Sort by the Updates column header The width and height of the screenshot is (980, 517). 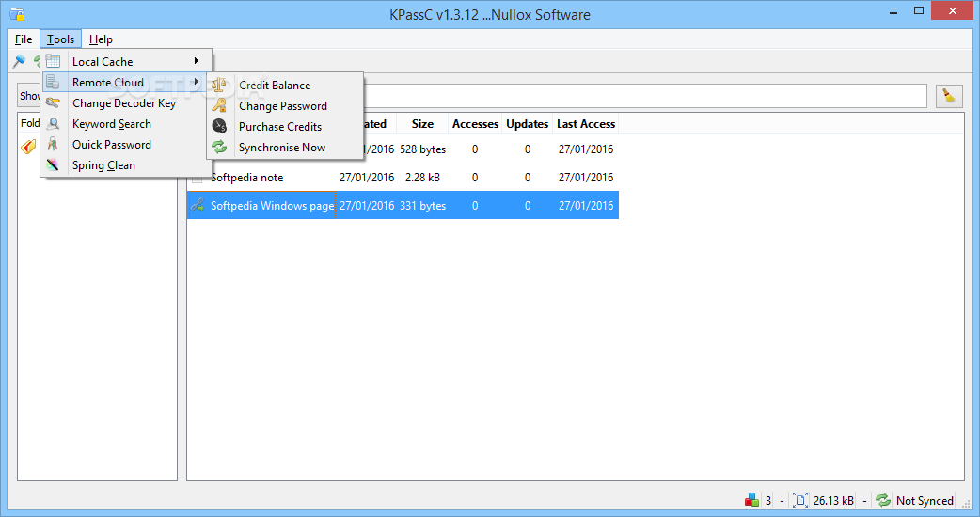[527, 124]
